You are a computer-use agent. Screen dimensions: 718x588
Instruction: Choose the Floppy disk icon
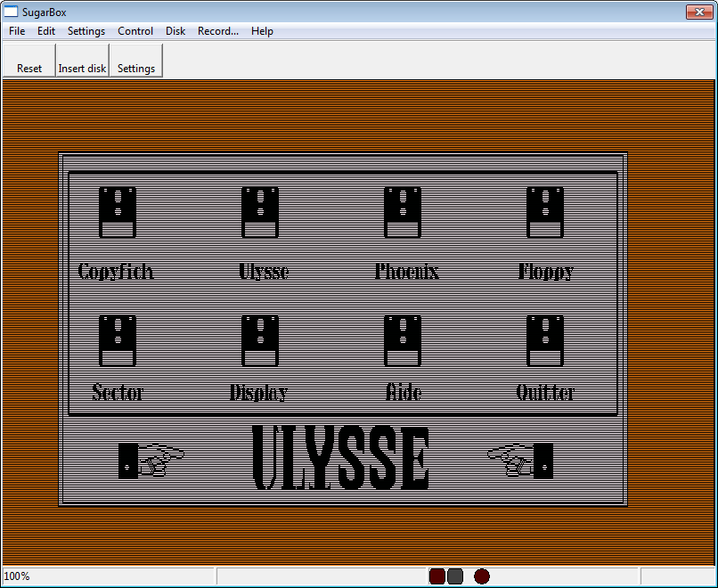coord(545,213)
